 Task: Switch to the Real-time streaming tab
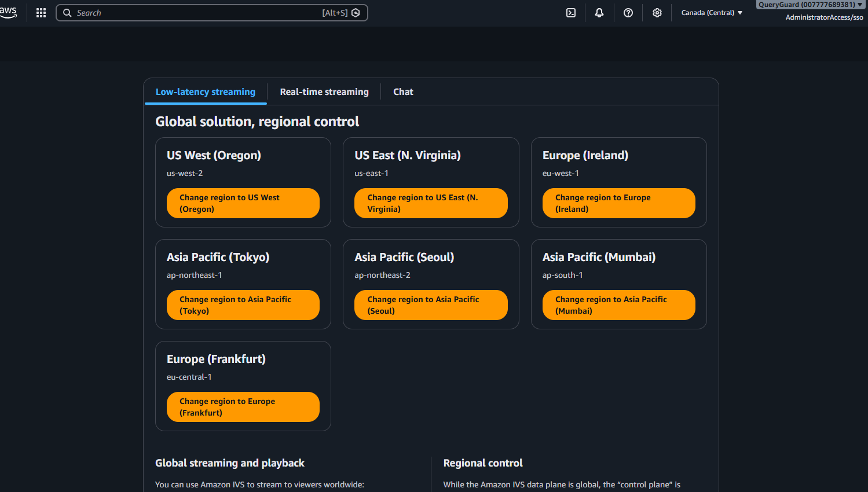pos(324,92)
